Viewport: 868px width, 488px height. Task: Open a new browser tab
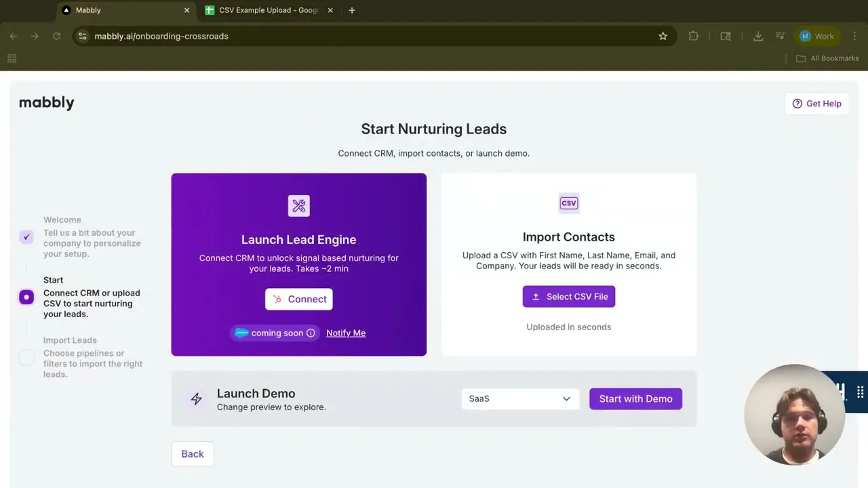(x=351, y=10)
